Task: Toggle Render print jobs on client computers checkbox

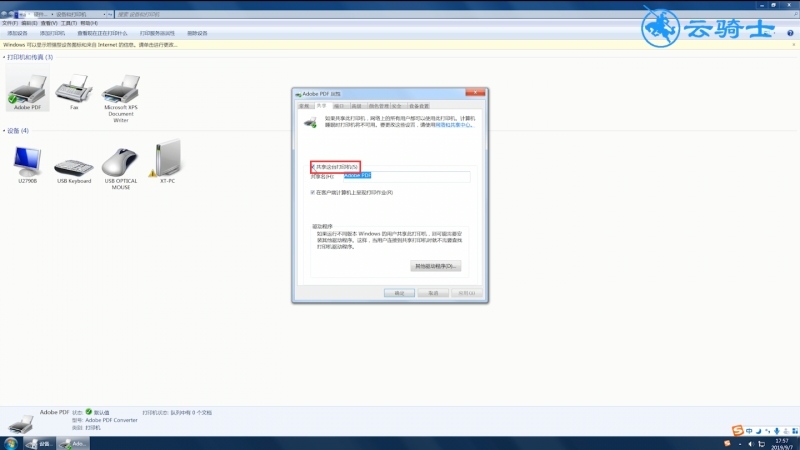Action: [x=313, y=192]
